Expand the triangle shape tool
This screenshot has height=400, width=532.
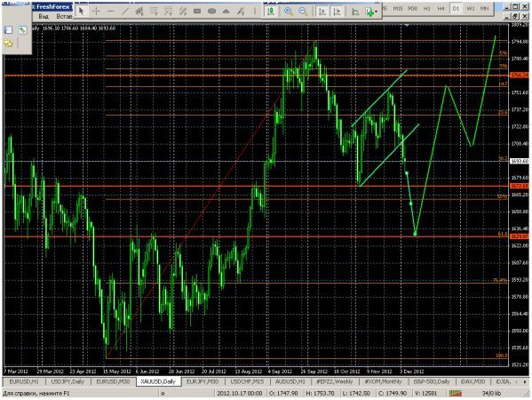pyautogui.click(x=226, y=12)
